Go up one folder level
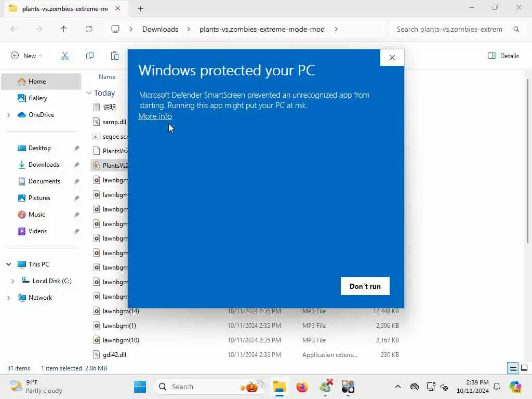This screenshot has height=399, width=532. [63, 29]
